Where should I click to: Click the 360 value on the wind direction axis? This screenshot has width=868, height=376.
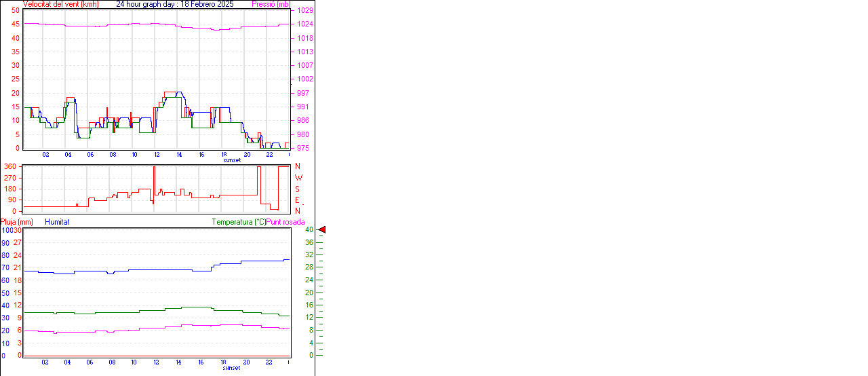pyautogui.click(x=11, y=166)
